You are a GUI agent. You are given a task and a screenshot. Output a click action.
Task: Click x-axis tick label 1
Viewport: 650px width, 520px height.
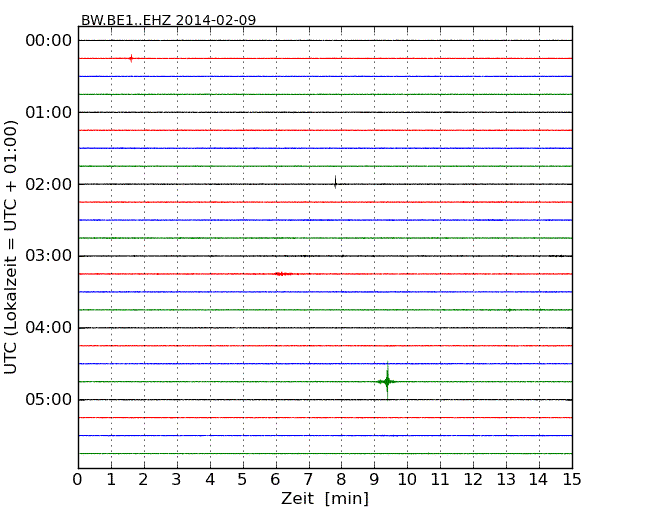(111, 480)
